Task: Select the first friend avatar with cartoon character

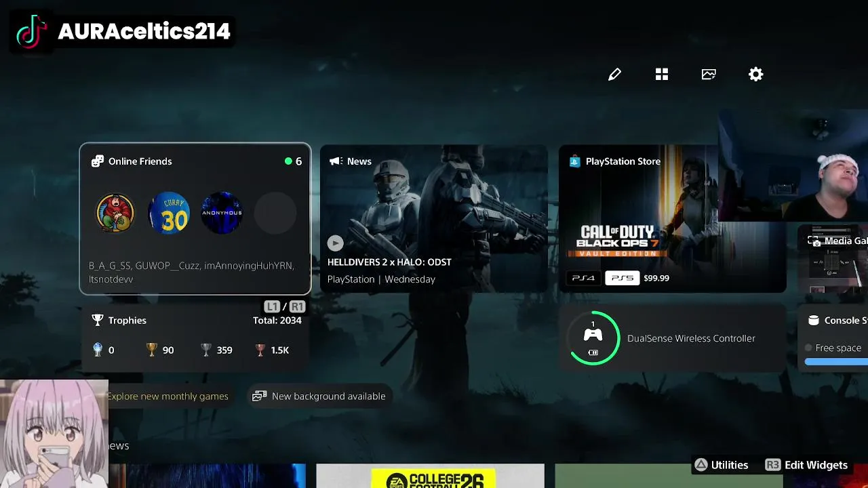Action: click(115, 213)
